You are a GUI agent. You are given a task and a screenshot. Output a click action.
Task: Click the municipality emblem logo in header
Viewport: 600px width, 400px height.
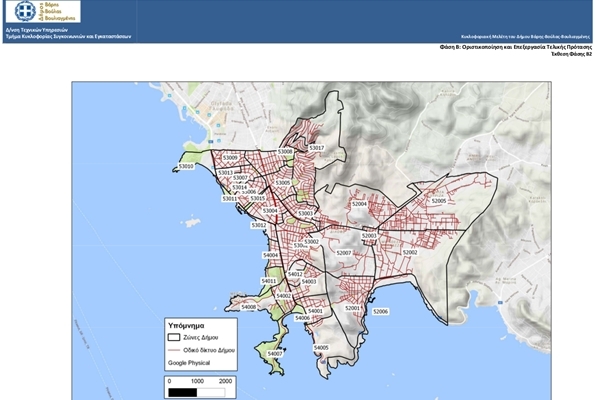point(18,12)
